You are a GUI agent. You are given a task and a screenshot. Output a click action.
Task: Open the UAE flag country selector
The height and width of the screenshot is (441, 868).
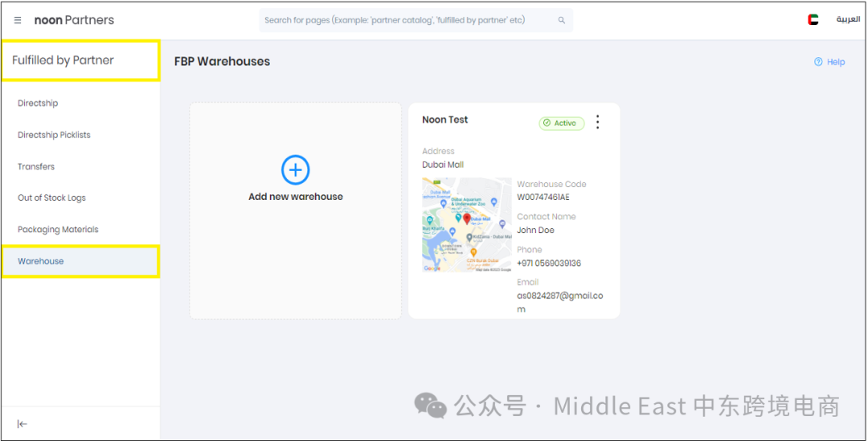813,20
